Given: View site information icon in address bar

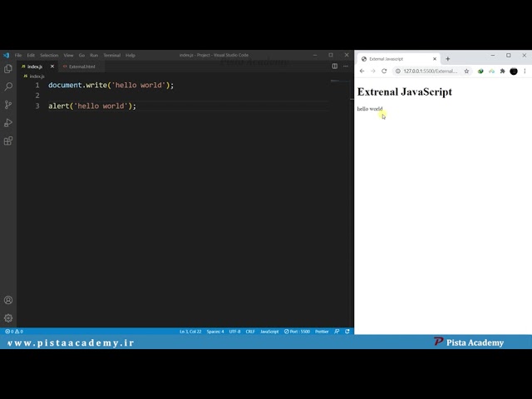Looking at the screenshot, I should pyautogui.click(x=398, y=71).
